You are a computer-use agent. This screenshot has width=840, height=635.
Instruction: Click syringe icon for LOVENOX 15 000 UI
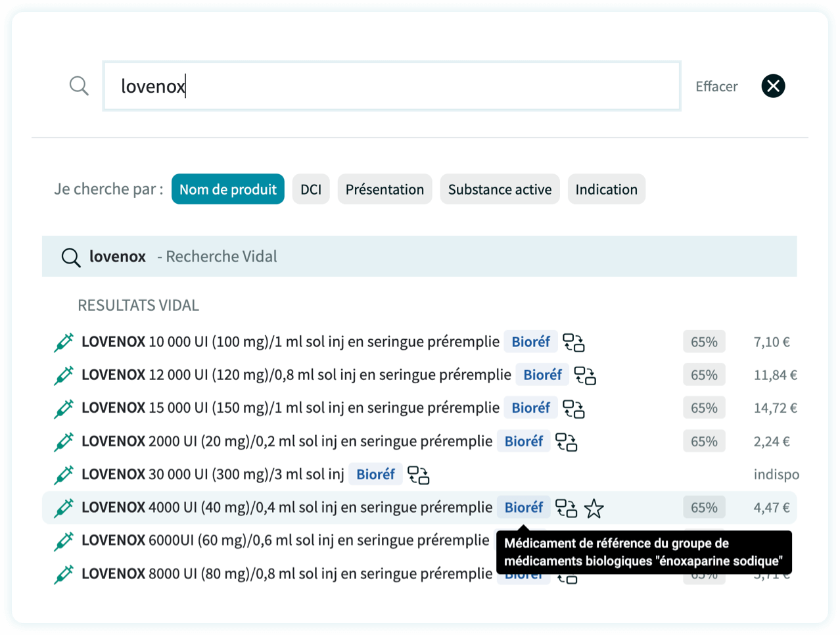(x=63, y=408)
